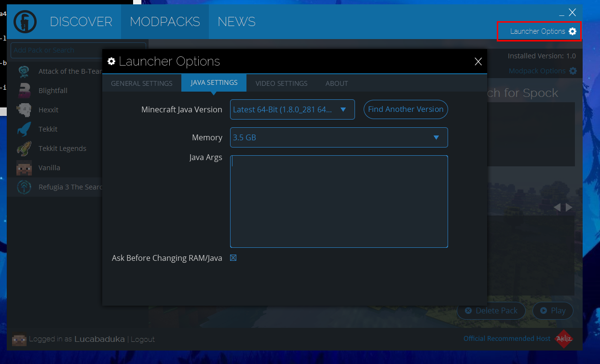
Task: Select the Hexxit skull icon
Action: pos(24,110)
